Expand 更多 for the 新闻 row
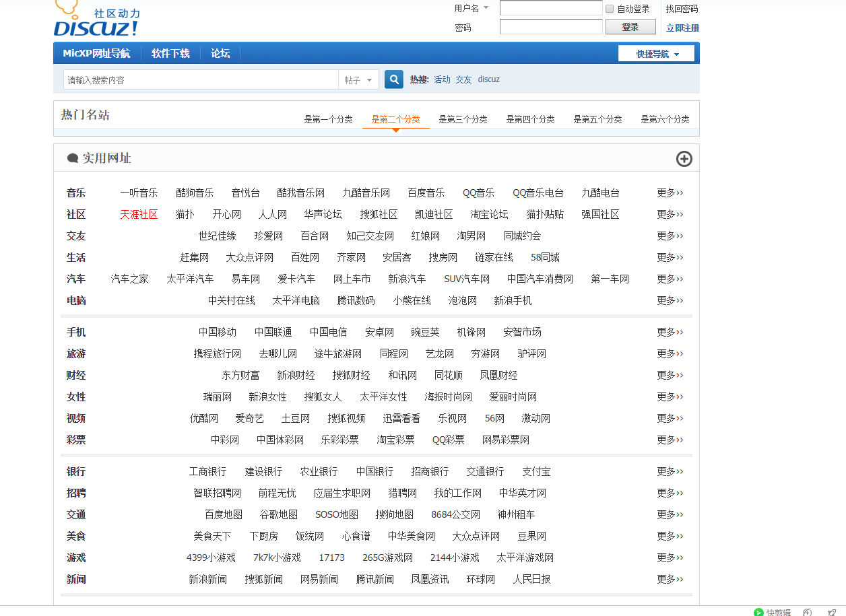Viewport: 846px width, 616px height. pyautogui.click(x=670, y=579)
